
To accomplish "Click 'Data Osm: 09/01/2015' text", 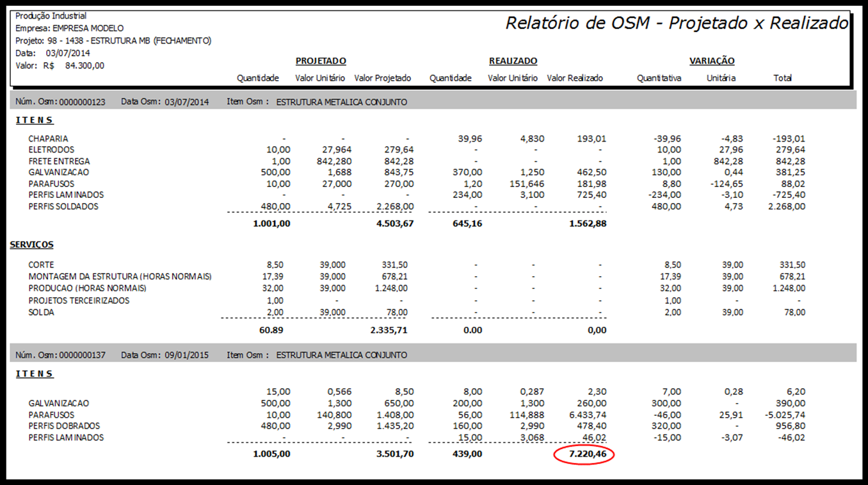I will pyautogui.click(x=165, y=355).
